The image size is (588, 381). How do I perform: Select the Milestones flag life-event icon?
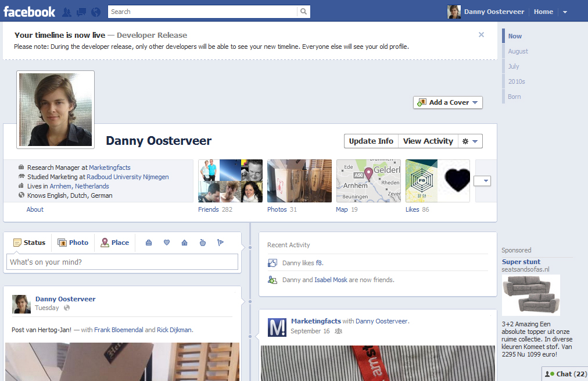coord(220,243)
